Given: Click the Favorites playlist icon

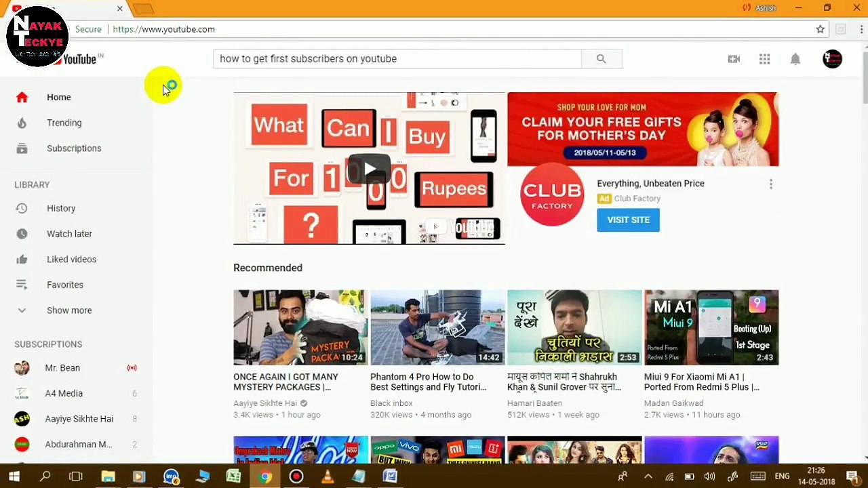Looking at the screenshot, I should [22, 285].
